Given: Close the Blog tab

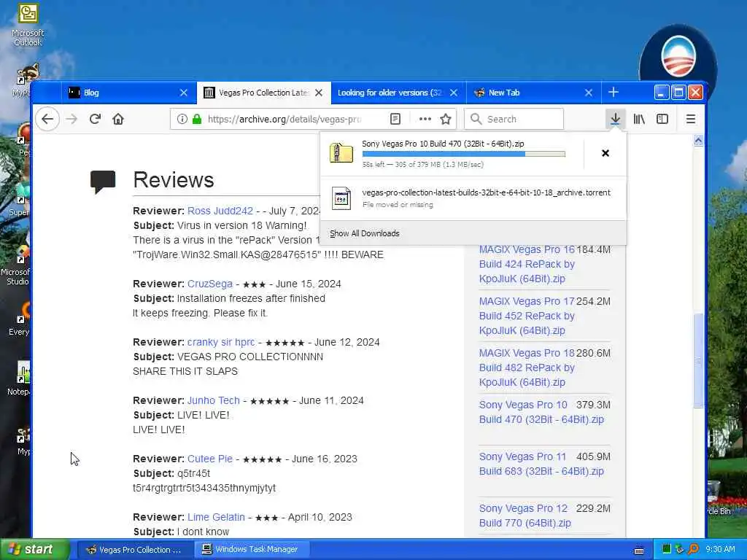Looking at the screenshot, I should point(183,93).
